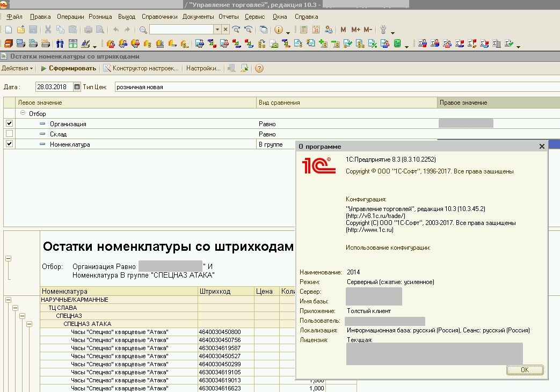
Task: Click the toolbar search text box
Action: coord(181,30)
